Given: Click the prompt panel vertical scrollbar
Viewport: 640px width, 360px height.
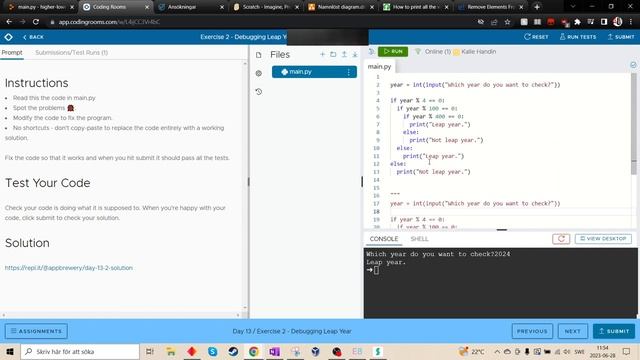Looking at the screenshot, I should (245, 186).
